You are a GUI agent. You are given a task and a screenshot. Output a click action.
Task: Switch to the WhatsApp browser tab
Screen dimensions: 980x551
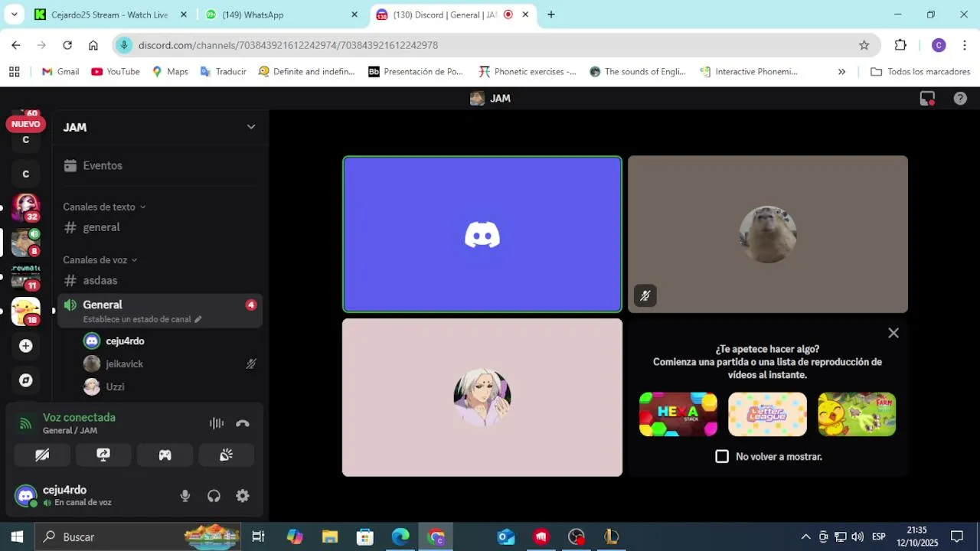[281, 15]
